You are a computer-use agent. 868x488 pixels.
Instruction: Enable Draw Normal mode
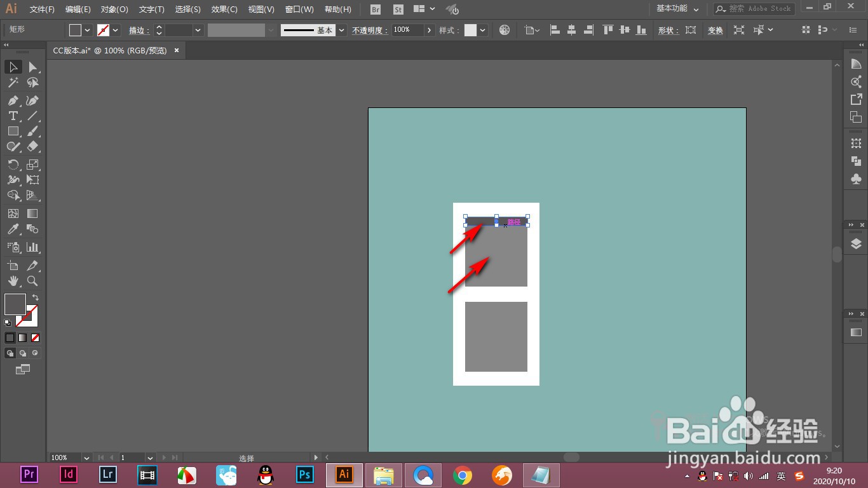10,353
